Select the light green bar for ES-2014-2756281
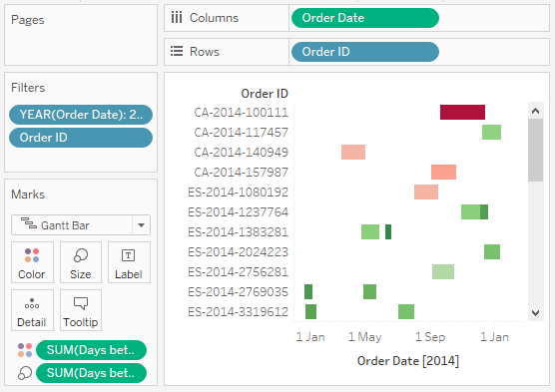Viewport: 555px width, 392px height. point(443,271)
